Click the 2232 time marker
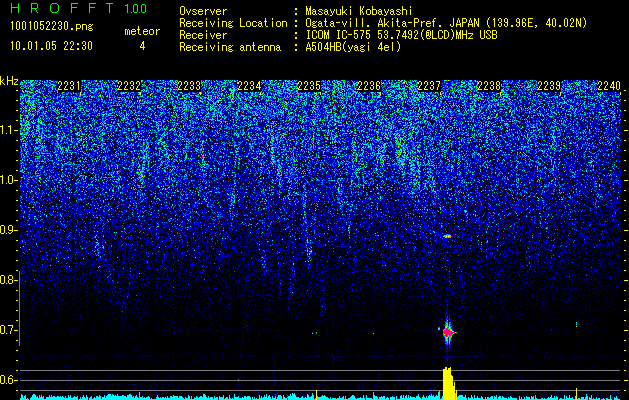 (129, 86)
